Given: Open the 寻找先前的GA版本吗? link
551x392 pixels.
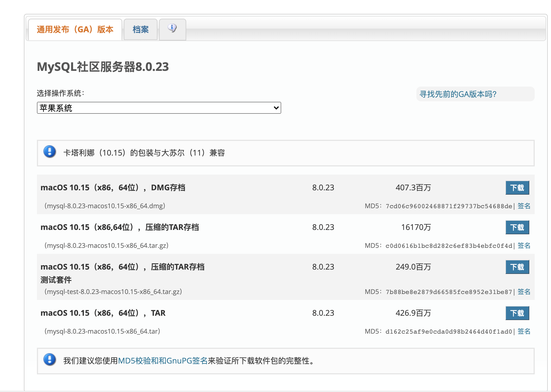Looking at the screenshot, I should click(x=458, y=94).
